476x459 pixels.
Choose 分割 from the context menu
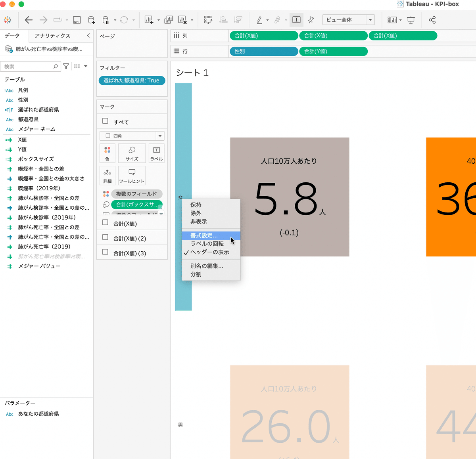point(211,274)
